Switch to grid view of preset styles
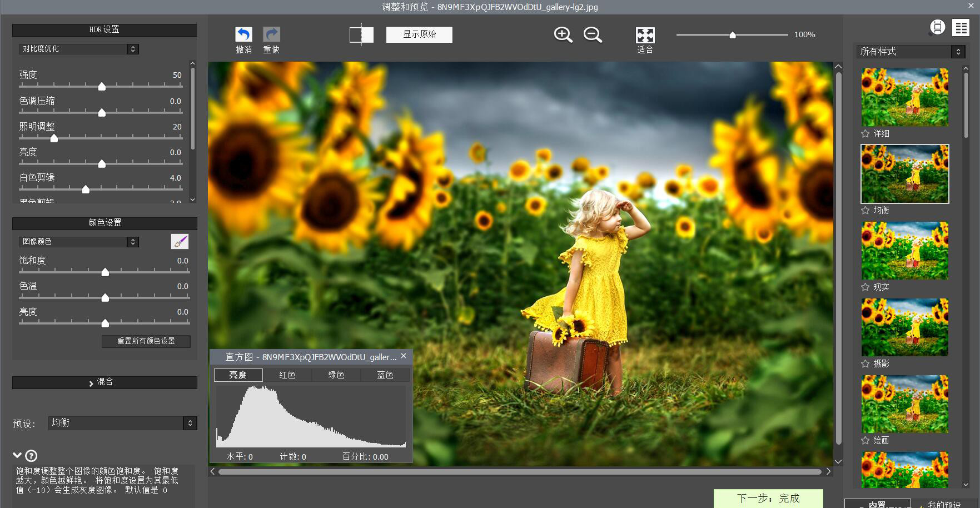This screenshot has height=508, width=980. click(961, 27)
